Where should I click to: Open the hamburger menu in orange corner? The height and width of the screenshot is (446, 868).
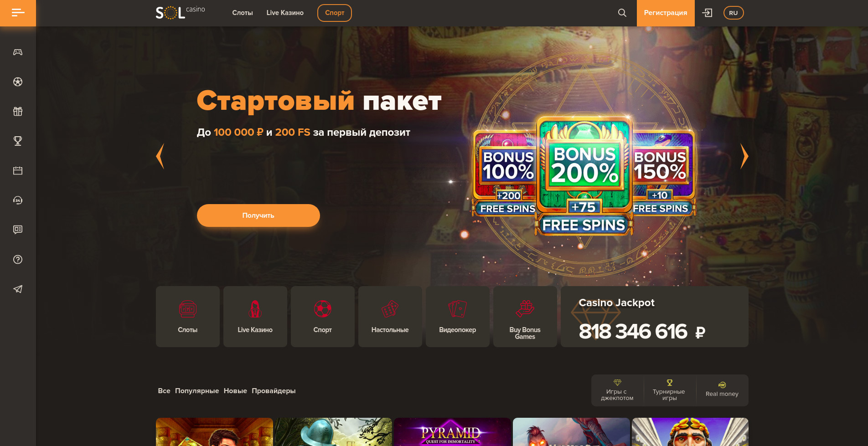click(18, 13)
